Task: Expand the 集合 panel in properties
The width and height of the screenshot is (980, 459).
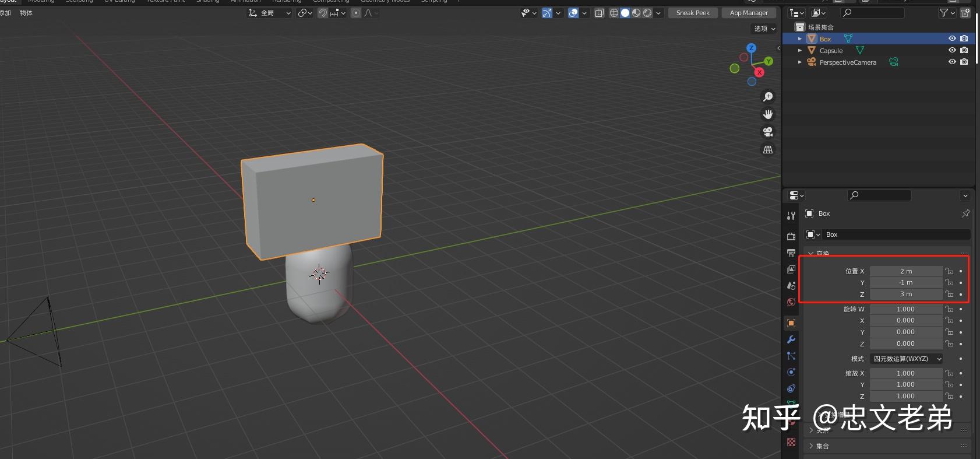Action: (822, 446)
